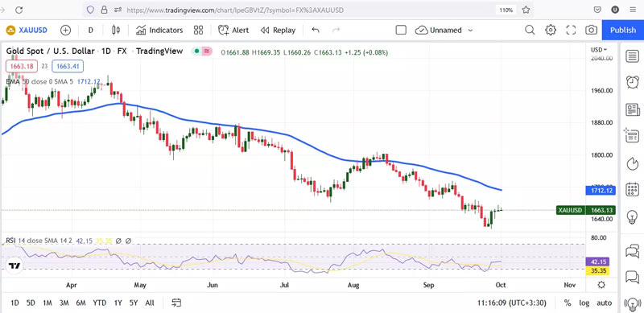The image size is (644, 313).
Task: Click the Publish button
Action: tap(622, 30)
